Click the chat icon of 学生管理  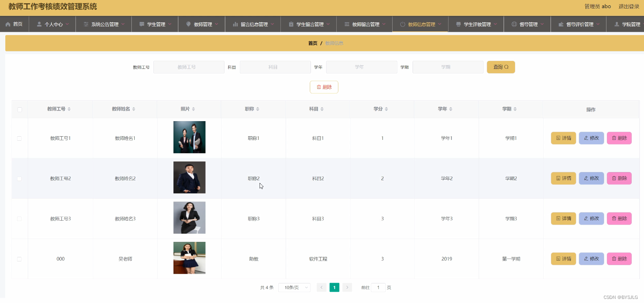click(142, 24)
